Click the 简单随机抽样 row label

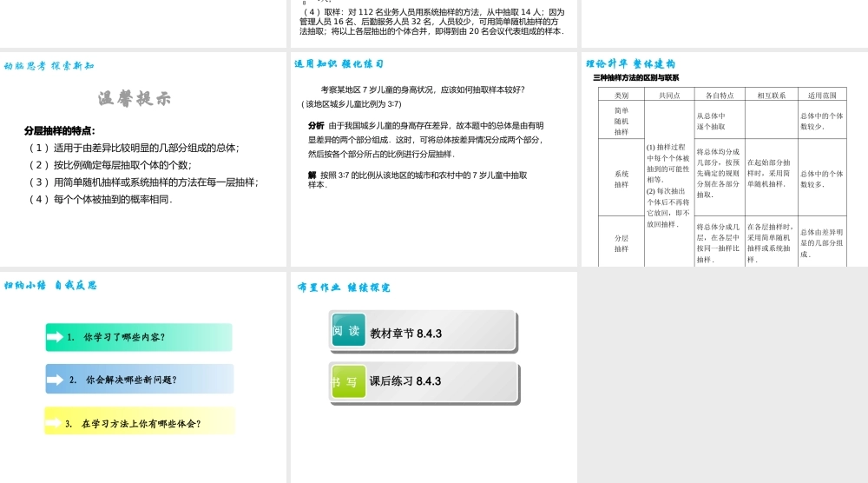(x=621, y=121)
